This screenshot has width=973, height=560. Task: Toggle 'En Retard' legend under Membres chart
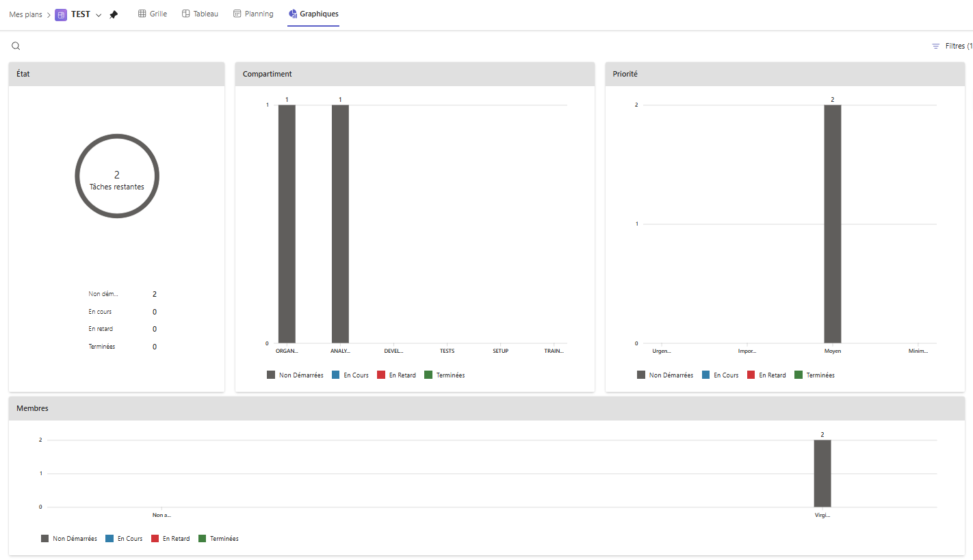170,538
